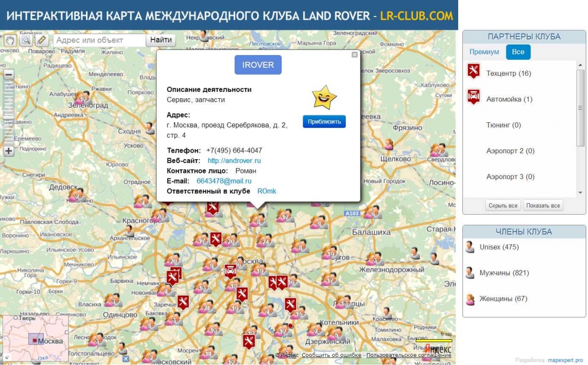Switch to the Все partners tab
This screenshot has width=588, height=365.
coord(518,52)
